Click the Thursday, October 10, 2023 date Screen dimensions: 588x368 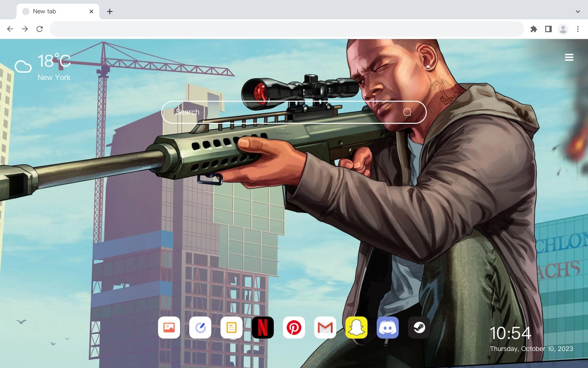[x=531, y=349]
